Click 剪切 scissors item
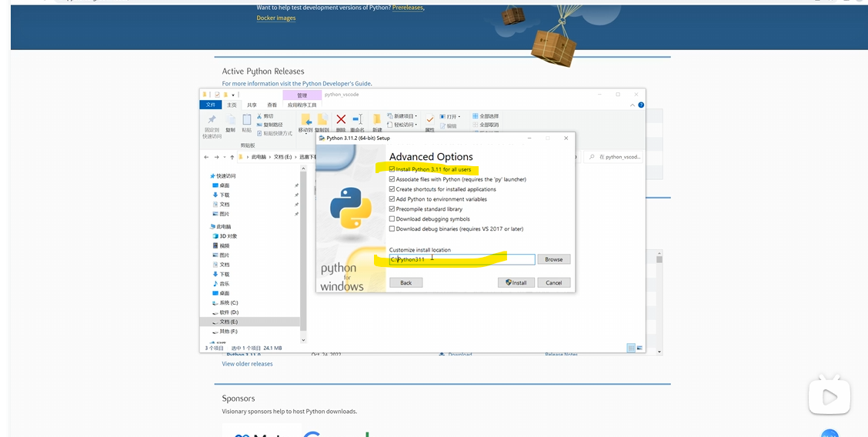The height and width of the screenshot is (437, 868). click(x=265, y=116)
